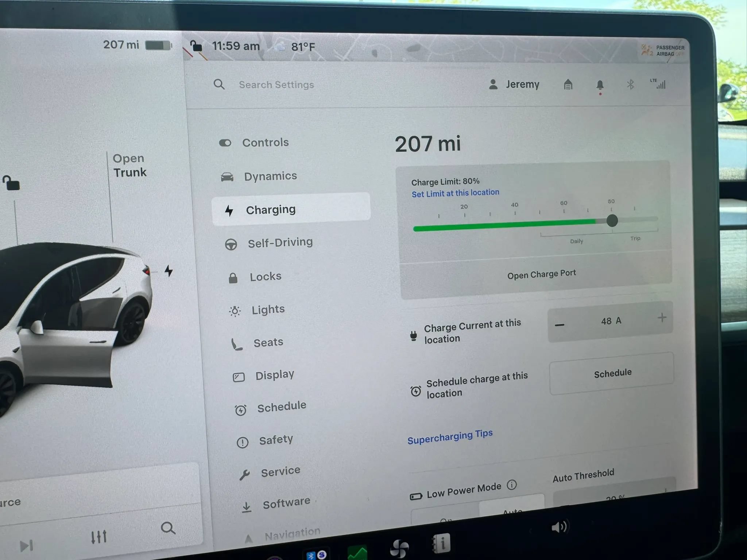This screenshot has height=560, width=747.
Task: Click 'Set Limit at this location' link
Action: point(455,193)
